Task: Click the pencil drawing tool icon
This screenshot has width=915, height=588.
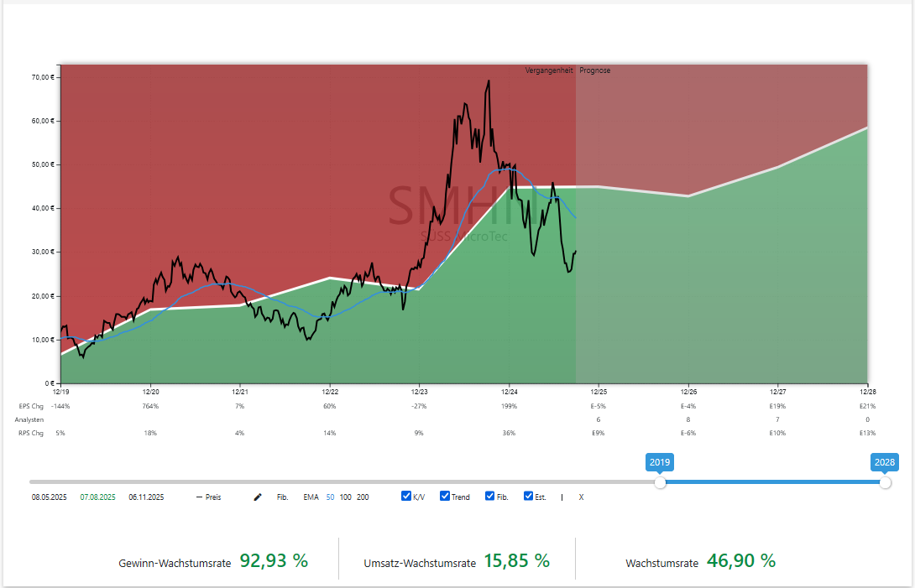Action: [x=258, y=497]
